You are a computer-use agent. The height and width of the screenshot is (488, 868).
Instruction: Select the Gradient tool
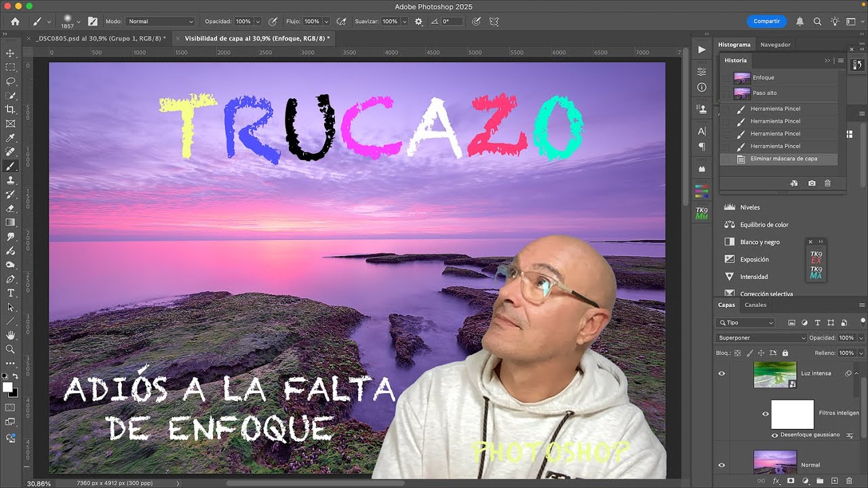point(10,222)
